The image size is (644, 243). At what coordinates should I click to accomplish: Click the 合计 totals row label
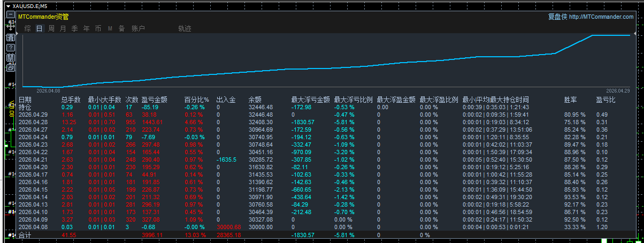(25, 235)
